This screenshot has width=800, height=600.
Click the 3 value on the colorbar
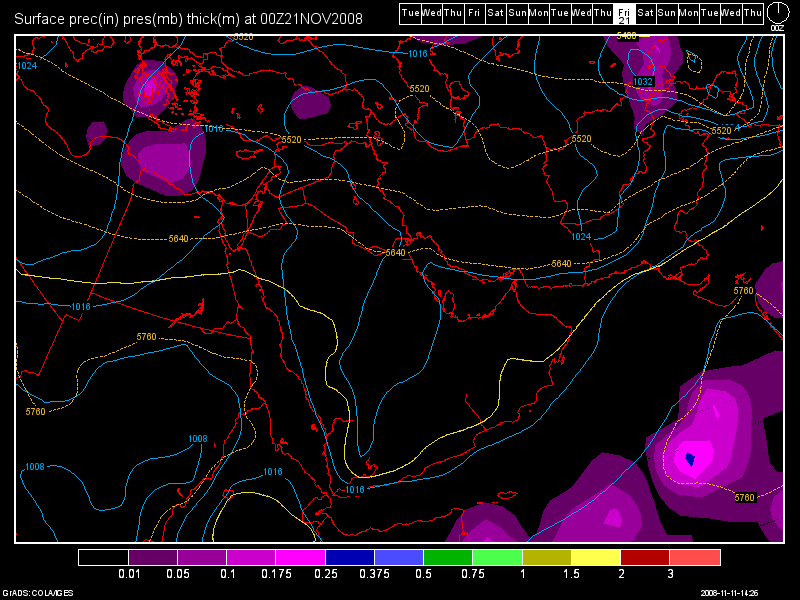click(x=670, y=575)
